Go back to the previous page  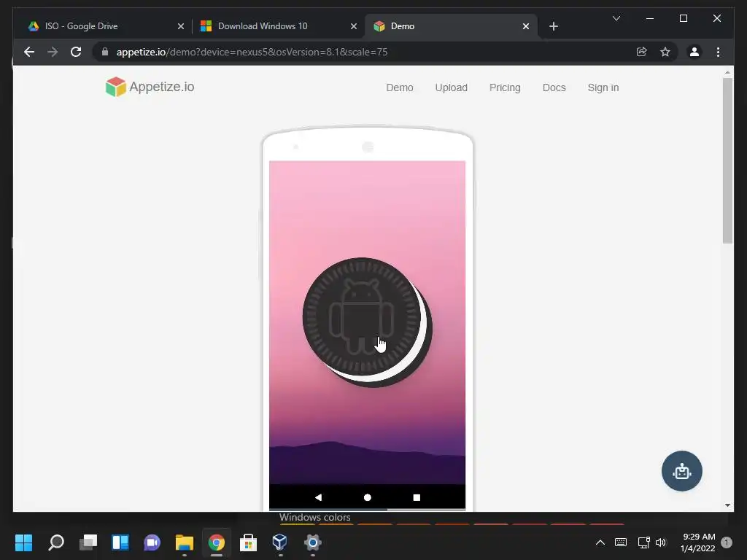[x=29, y=52]
